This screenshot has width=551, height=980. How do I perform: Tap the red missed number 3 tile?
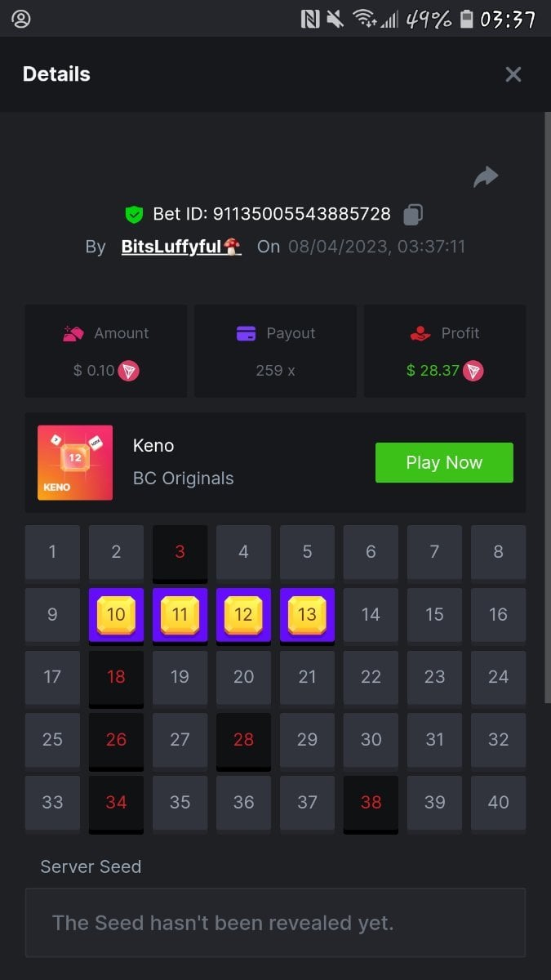click(180, 554)
